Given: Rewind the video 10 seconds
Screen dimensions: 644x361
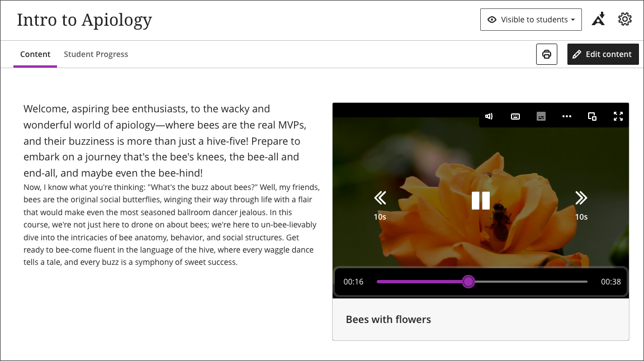Looking at the screenshot, I should click(380, 205).
